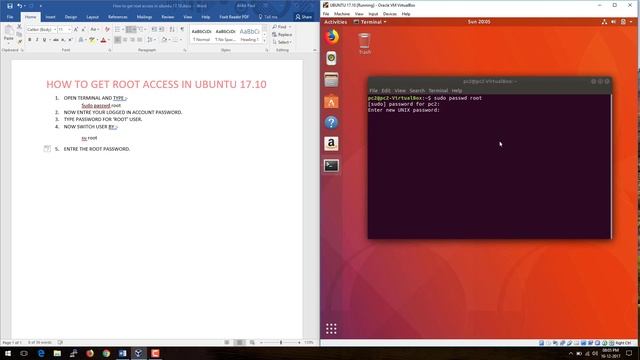Switch to the Layout ribbon tab
The height and width of the screenshot is (360, 640).
92,17
